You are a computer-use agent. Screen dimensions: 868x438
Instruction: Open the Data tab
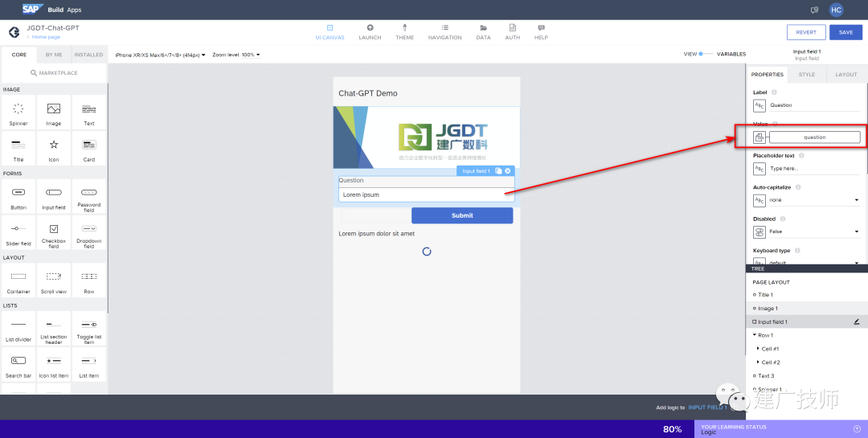click(483, 32)
